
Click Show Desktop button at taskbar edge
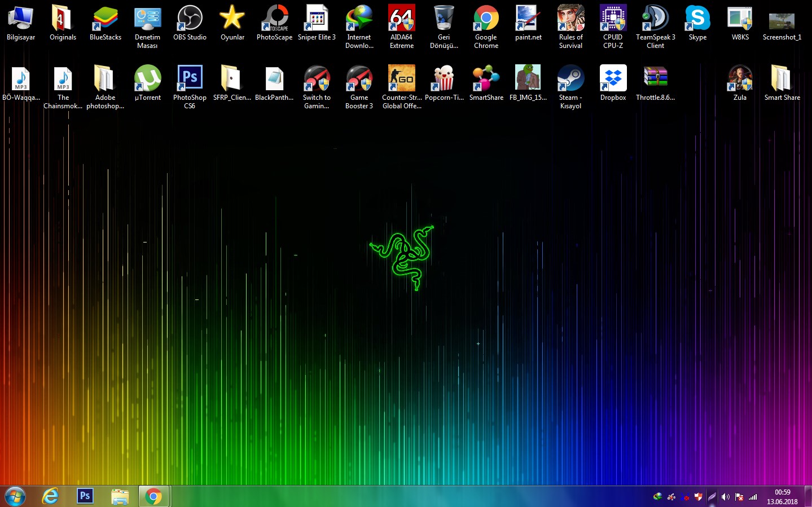pyautogui.click(x=808, y=496)
